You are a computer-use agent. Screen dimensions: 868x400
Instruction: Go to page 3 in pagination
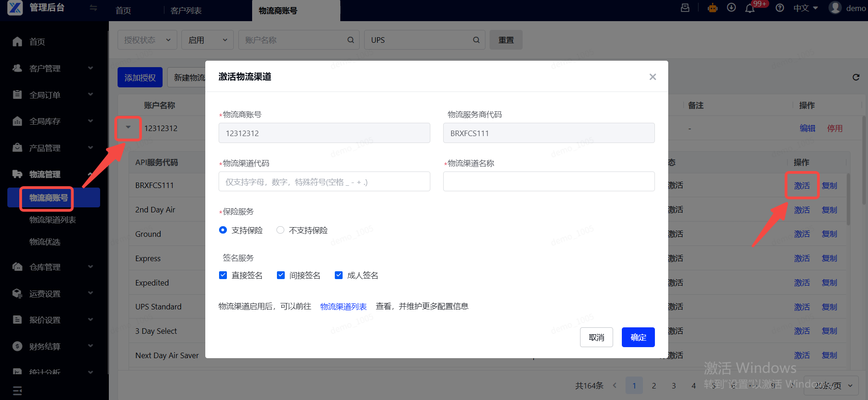pyautogui.click(x=674, y=386)
